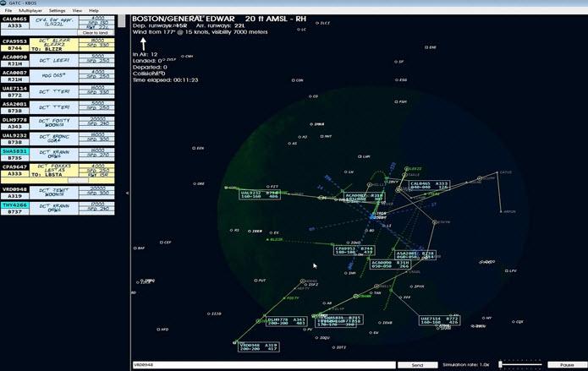Click the flight strip panel collapse arrow

[128, 194]
